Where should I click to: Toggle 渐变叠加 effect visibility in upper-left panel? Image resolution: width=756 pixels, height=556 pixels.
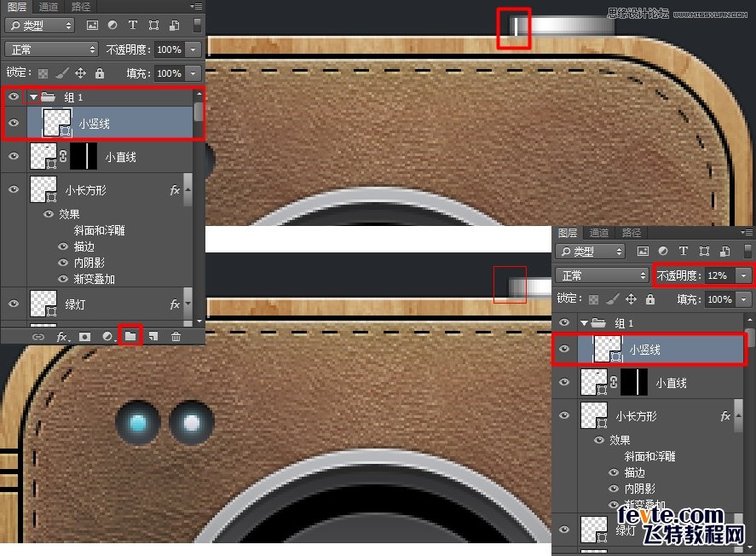(63, 279)
